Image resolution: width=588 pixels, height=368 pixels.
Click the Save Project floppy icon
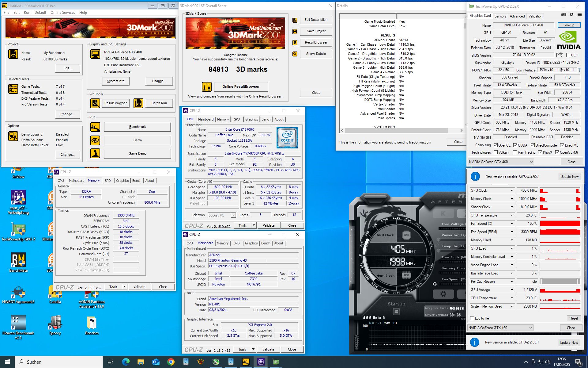pyautogui.click(x=295, y=31)
